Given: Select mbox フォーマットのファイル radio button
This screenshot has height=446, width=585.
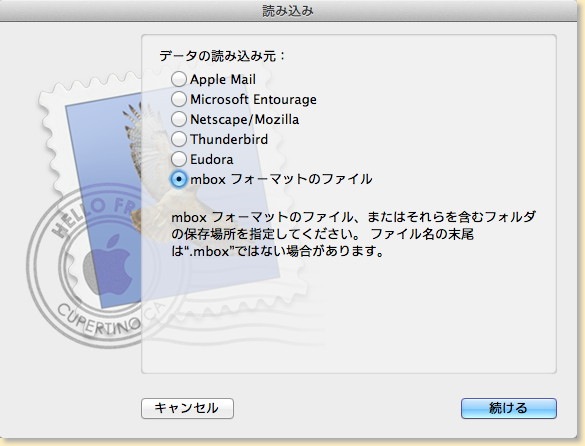Looking at the screenshot, I should click(179, 179).
